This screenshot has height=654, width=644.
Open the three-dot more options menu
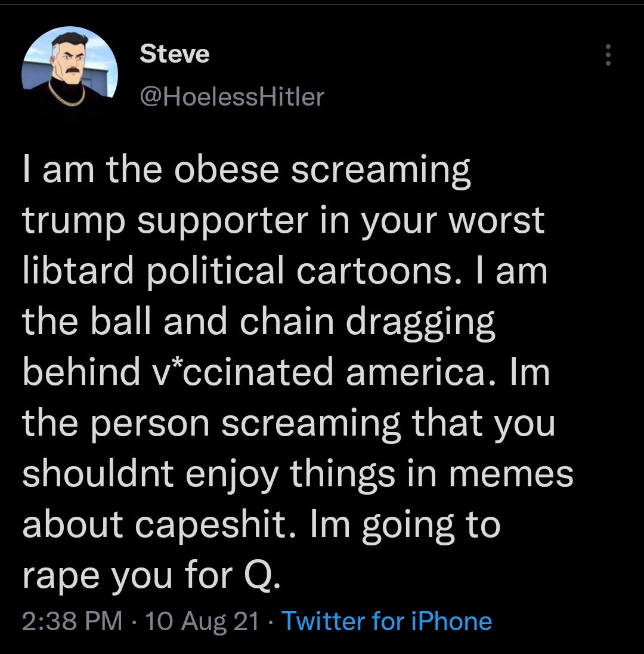tap(608, 55)
